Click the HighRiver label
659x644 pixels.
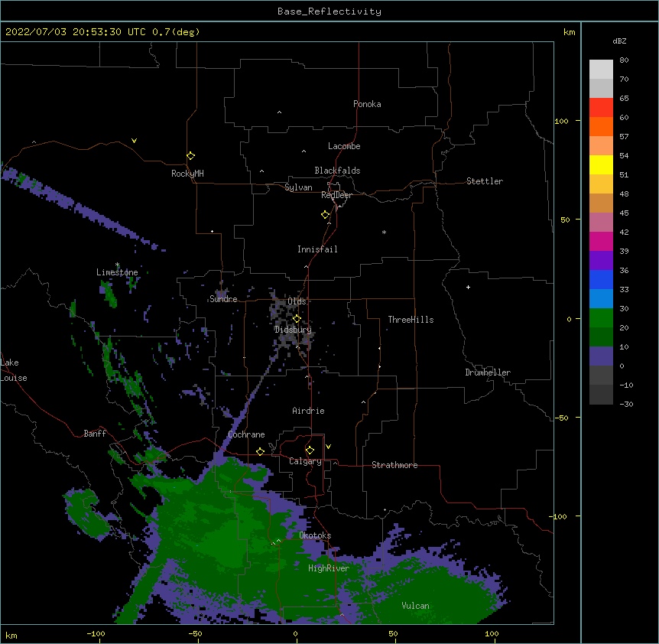[329, 568]
